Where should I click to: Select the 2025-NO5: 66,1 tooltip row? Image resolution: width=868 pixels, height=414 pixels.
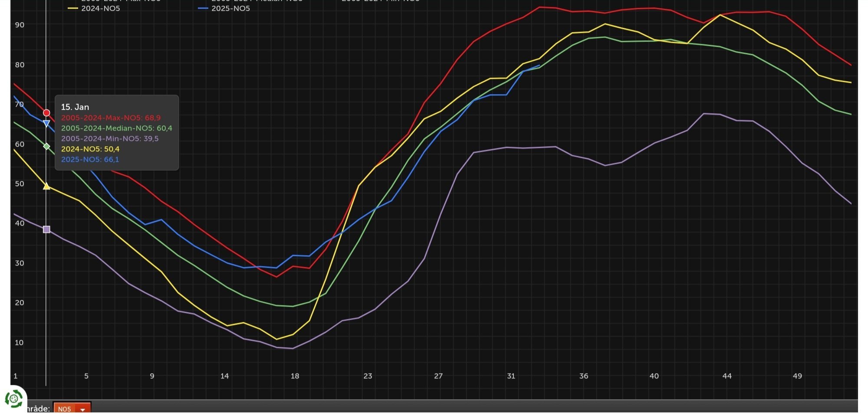point(90,159)
